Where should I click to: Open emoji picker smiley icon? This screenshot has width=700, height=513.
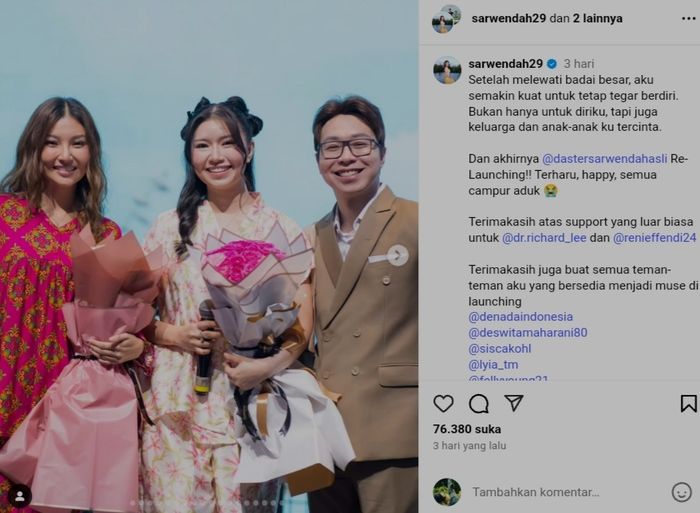click(682, 492)
